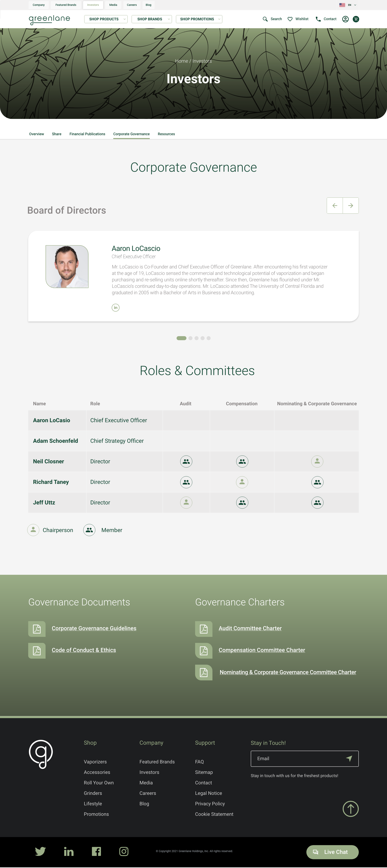The width and height of the screenshot is (387, 868).
Task: Click Jeff Uttz's Audit chairperson icon
Action: click(x=186, y=503)
